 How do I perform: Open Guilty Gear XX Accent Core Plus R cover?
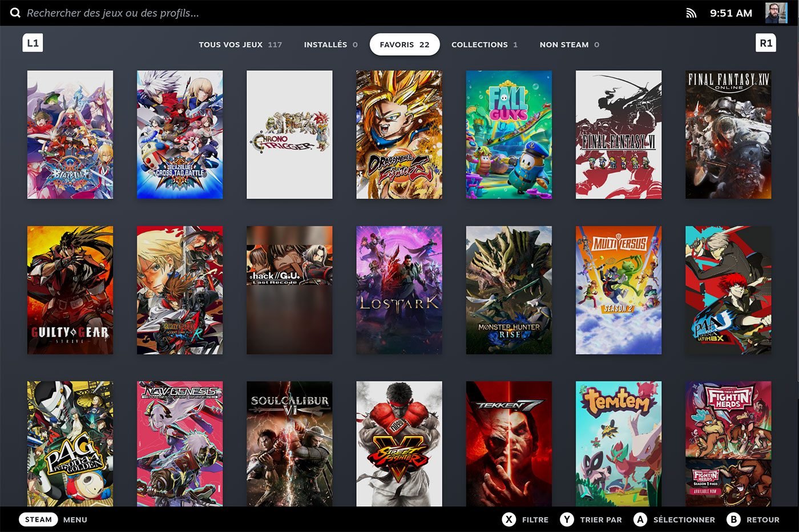click(x=180, y=290)
